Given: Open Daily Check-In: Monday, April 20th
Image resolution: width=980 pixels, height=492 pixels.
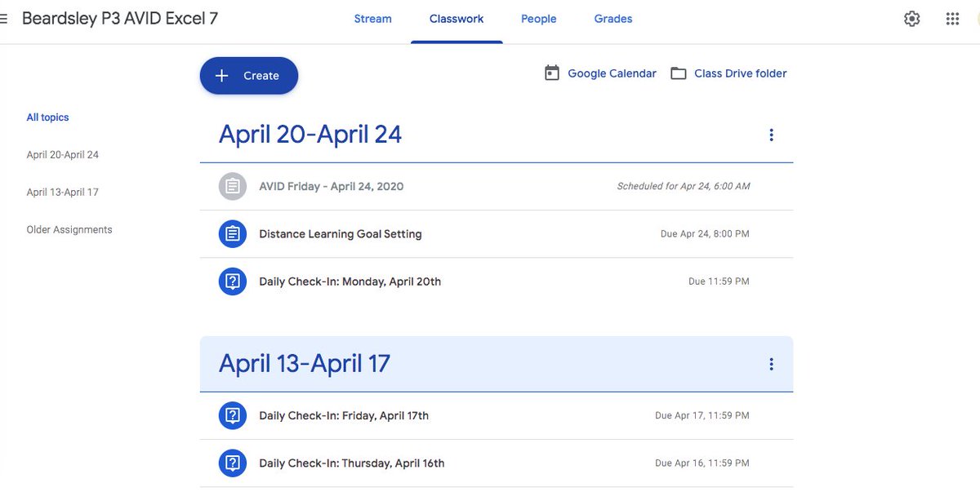Looking at the screenshot, I should point(350,281).
